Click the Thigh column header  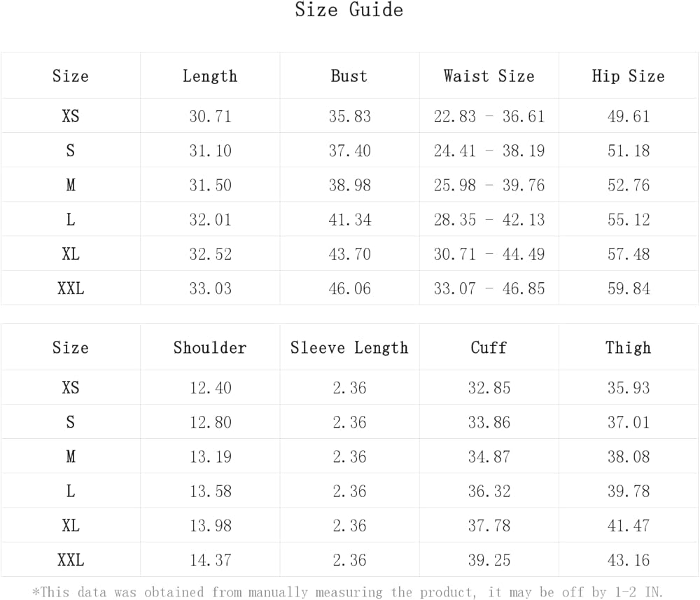[x=628, y=348]
